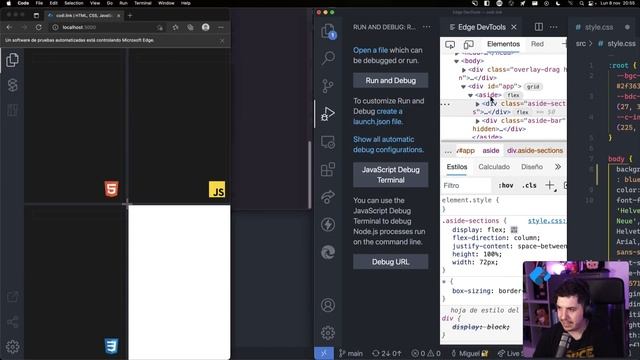Select the Diseño tab
640x360 pixels.
pyautogui.click(x=532, y=167)
